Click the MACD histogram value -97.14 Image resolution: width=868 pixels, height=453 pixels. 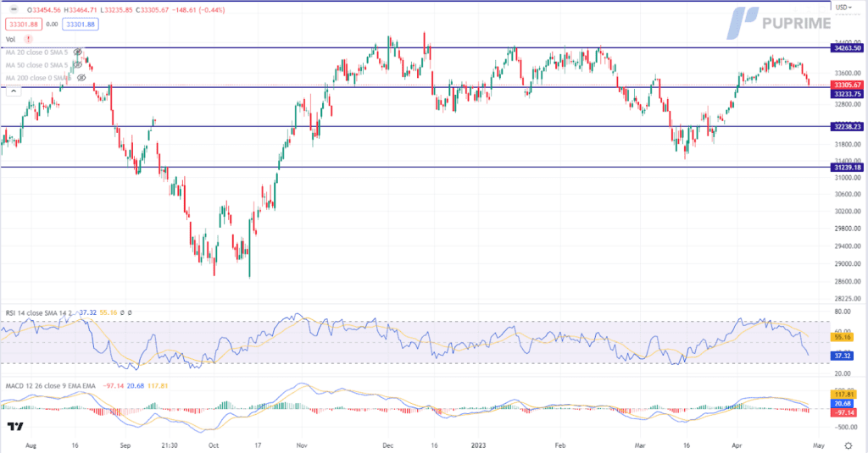pyautogui.click(x=113, y=385)
